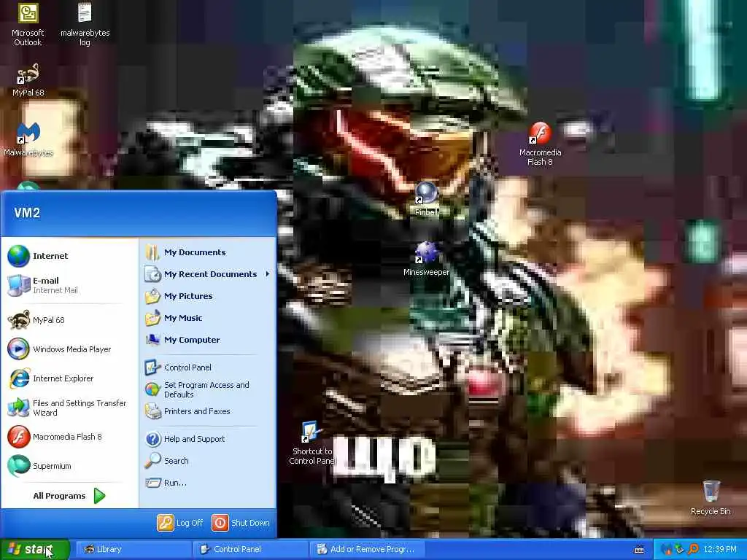Screen dimensions: 747x560
Task: Open Malwarebytes desktop shortcut
Action: click(x=28, y=140)
